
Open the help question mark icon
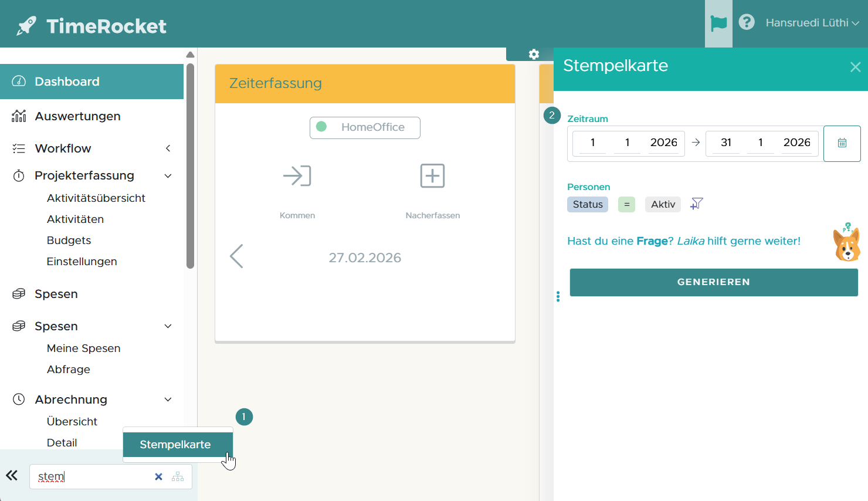point(747,22)
